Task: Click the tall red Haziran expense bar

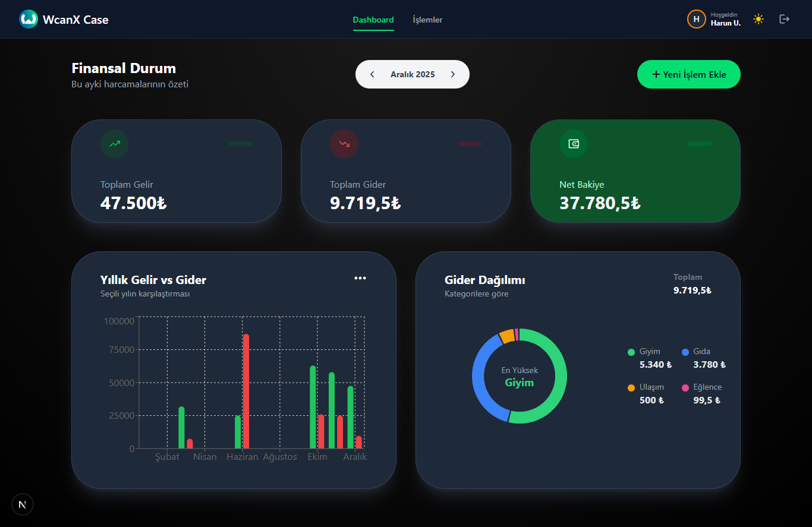Action: pyautogui.click(x=246, y=391)
